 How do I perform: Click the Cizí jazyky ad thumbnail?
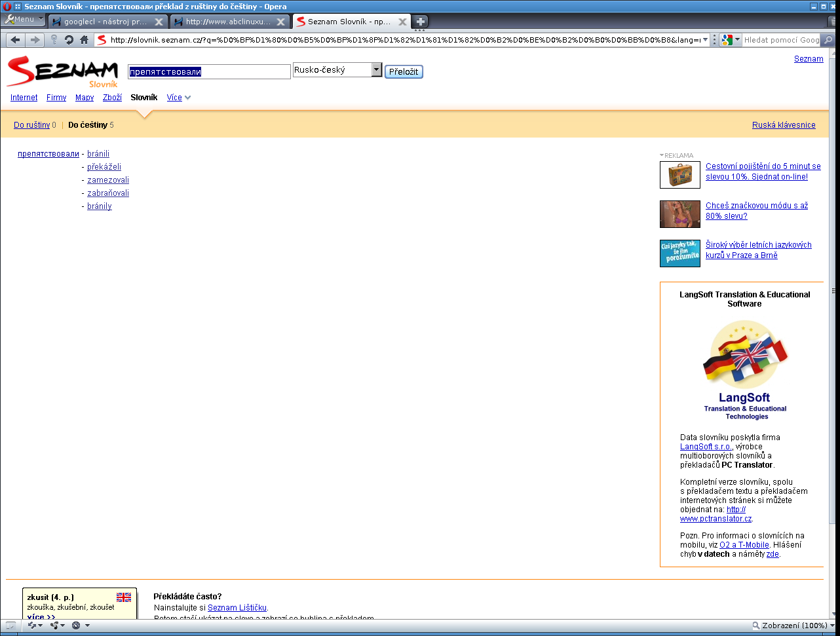(680, 253)
